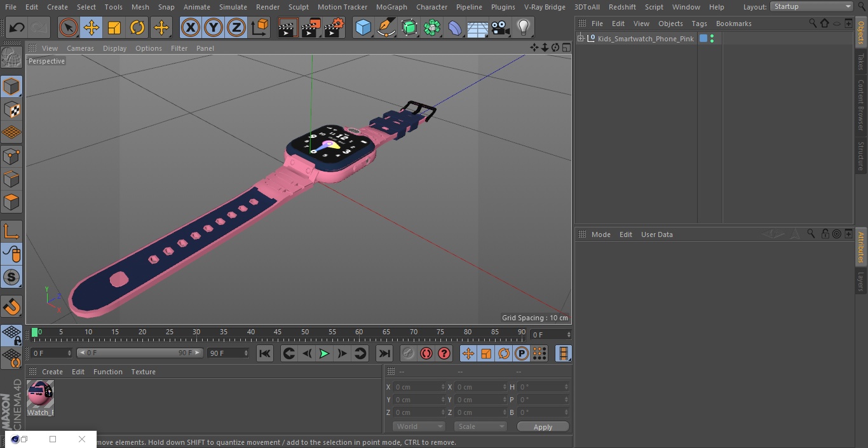Open Attributes User Data menu
Viewport: 868px width, 448px height.
pyautogui.click(x=656, y=234)
